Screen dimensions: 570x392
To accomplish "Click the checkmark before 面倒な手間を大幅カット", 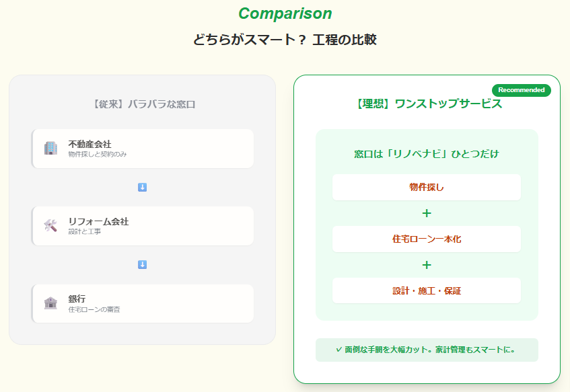I will click(x=339, y=350).
